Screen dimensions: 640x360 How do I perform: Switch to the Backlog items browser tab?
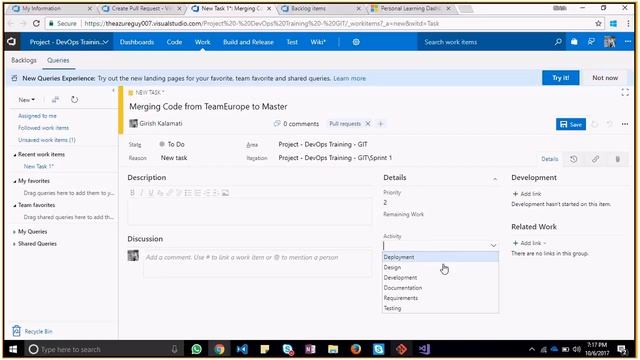point(320,8)
